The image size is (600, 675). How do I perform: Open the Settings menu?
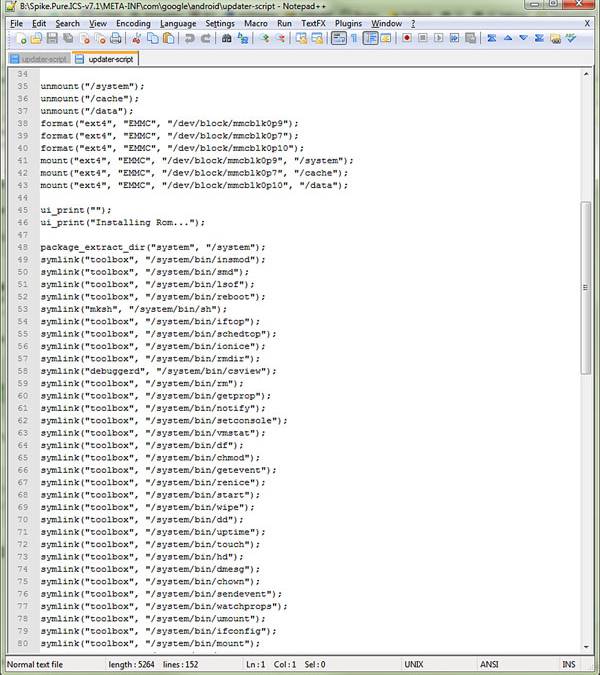pyautogui.click(x=220, y=24)
